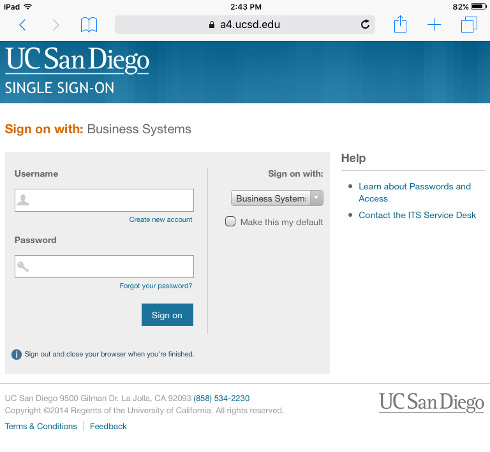Open Safari's bookmarks book icon

[89, 25]
